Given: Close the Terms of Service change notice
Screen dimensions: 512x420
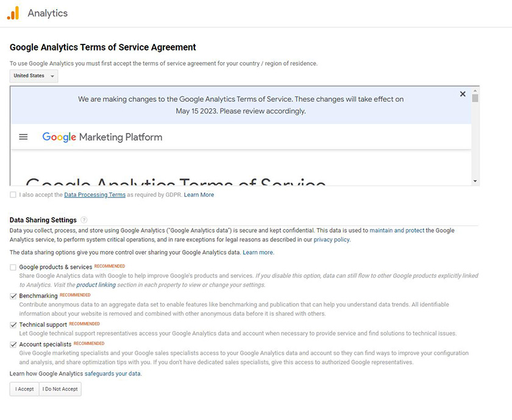Looking at the screenshot, I should 463,94.
